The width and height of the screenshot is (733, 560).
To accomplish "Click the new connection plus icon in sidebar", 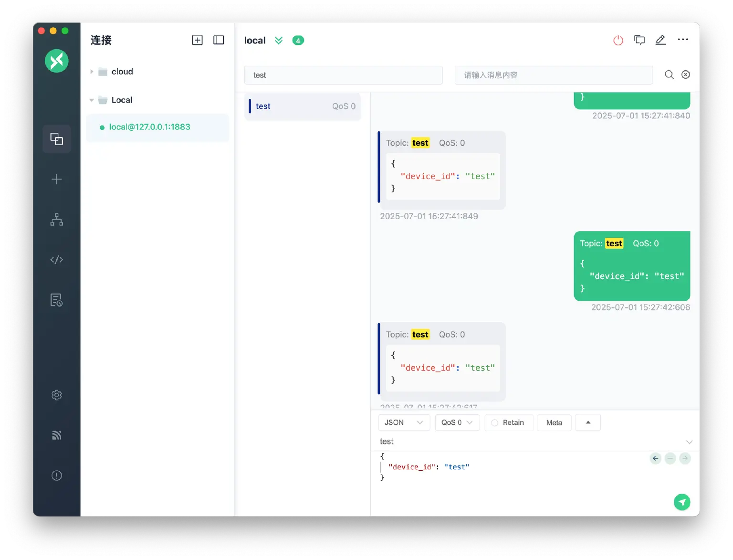I will coord(57,180).
